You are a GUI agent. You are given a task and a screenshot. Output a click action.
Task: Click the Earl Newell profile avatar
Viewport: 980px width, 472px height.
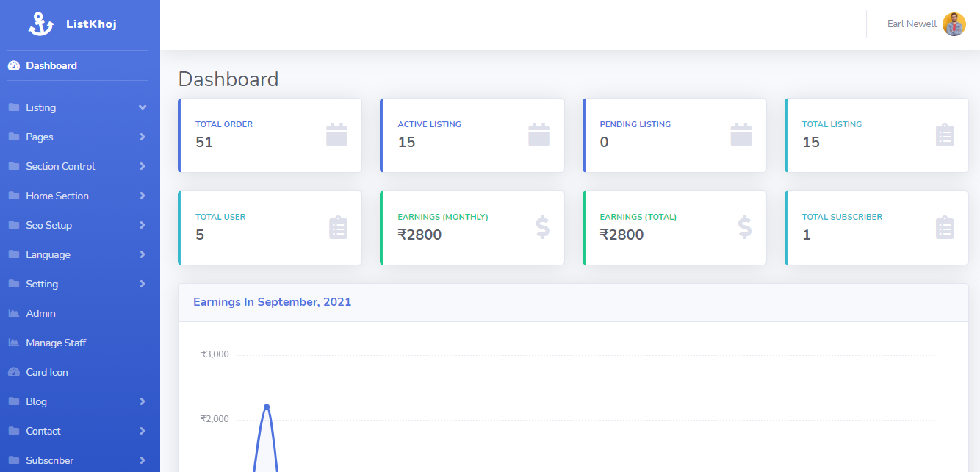tap(954, 24)
